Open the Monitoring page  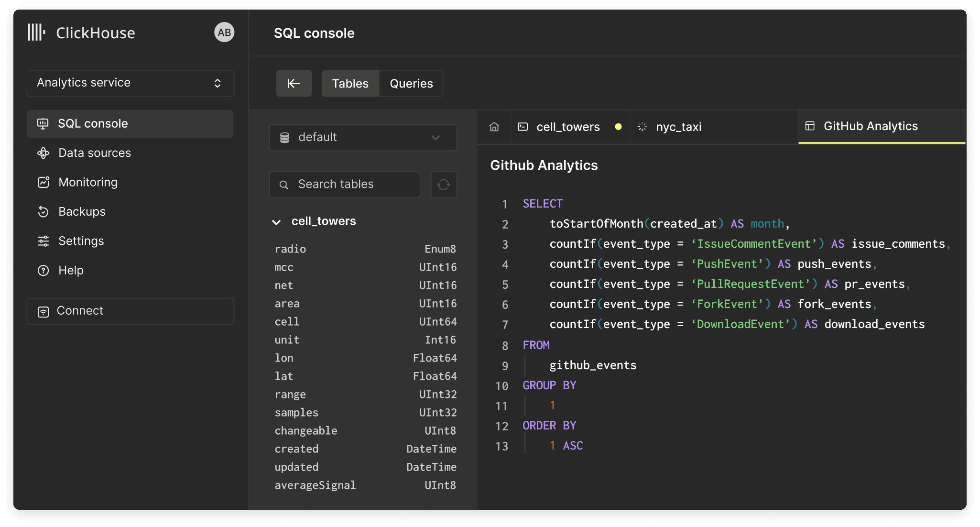coord(130,182)
